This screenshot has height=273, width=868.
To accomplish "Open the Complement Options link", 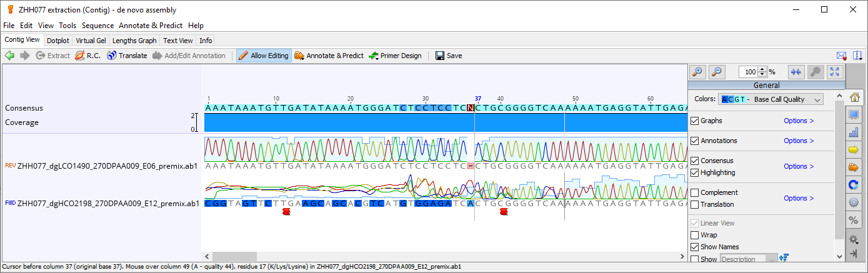I will click(x=799, y=198).
